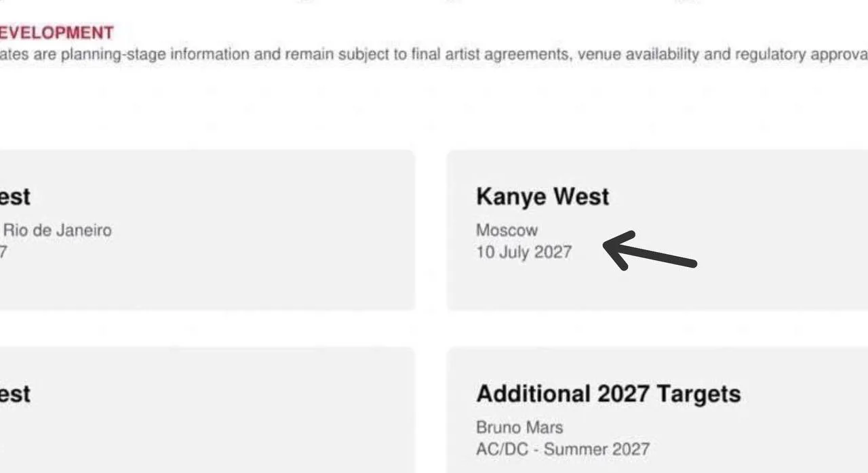
Task: Click the black hand-drawn arrow annotation
Action: pos(650,251)
